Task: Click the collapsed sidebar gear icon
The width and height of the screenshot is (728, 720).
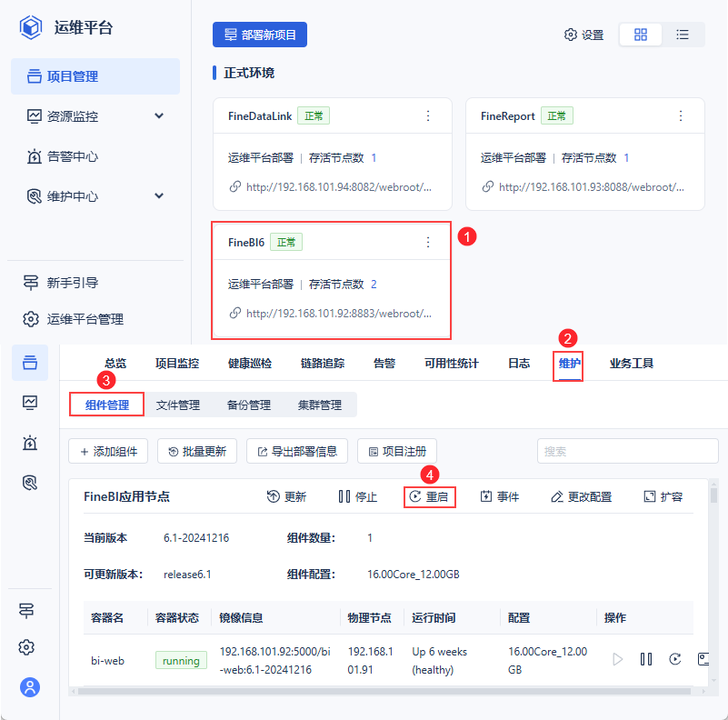Action: (x=26, y=647)
